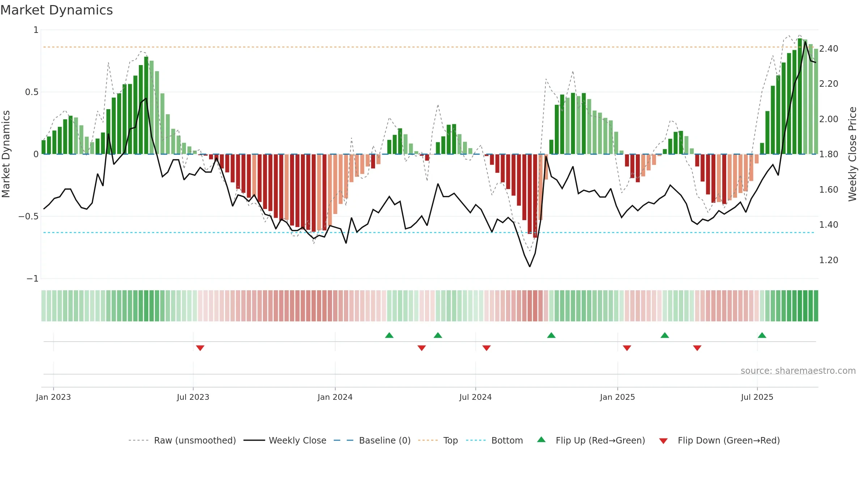Click the last dark green heat-strip cell

pos(816,306)
